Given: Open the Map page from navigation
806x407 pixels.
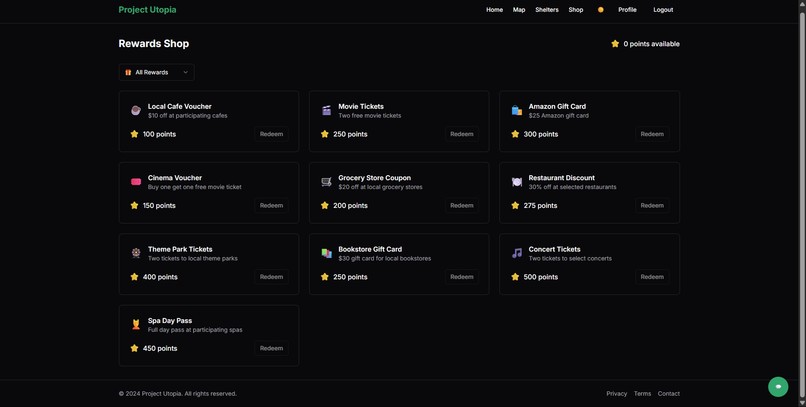Looking at the screenshot, I should 519,10.
